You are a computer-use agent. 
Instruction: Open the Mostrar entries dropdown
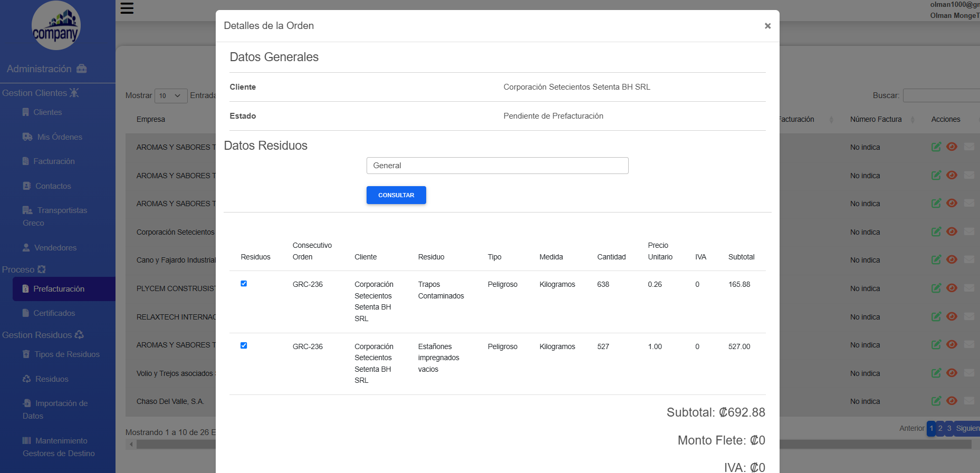click(171, 96)
